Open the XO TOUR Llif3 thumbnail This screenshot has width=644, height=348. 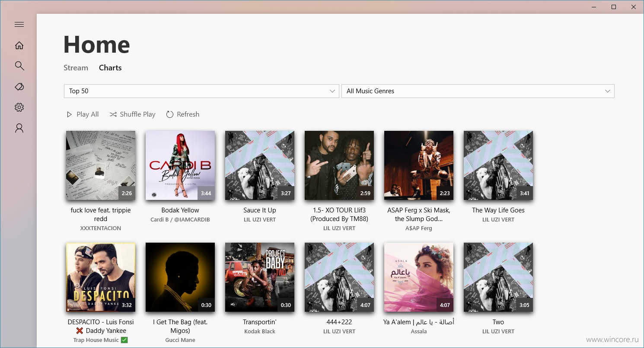click(x=339, y=165)
